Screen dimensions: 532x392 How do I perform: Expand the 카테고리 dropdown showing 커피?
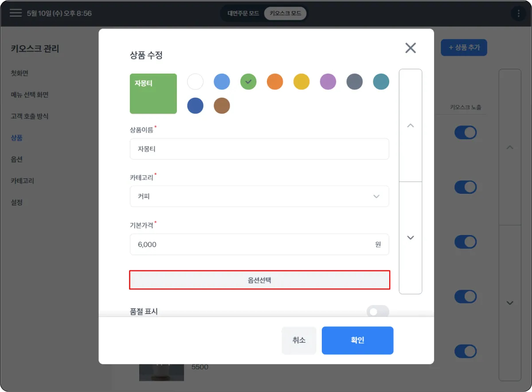(259, 196)
